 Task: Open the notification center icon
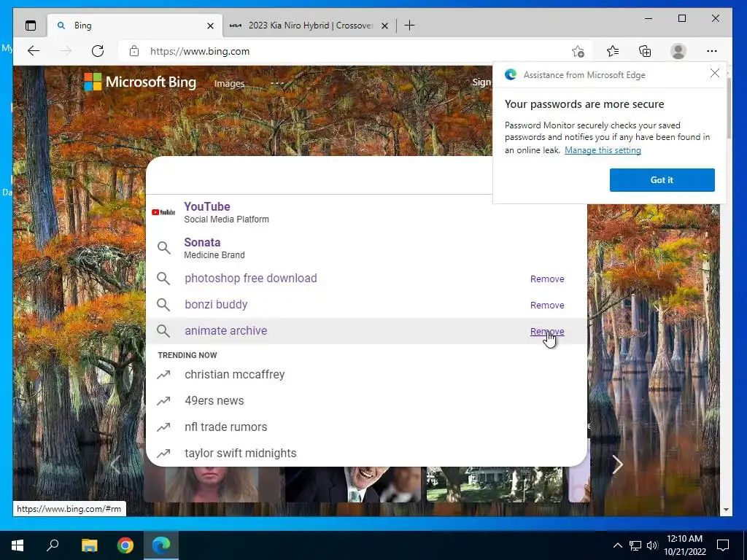pos(723,545)
